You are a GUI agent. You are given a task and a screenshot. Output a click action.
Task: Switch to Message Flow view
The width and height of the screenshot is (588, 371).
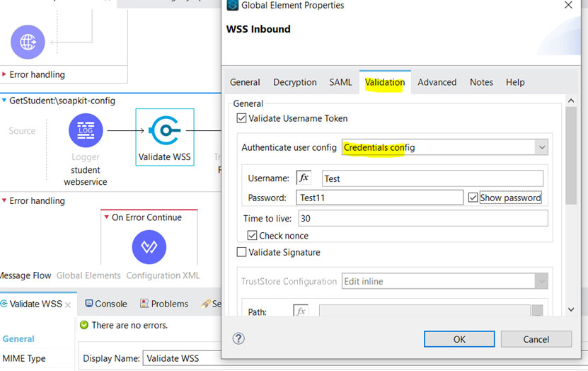25,275
